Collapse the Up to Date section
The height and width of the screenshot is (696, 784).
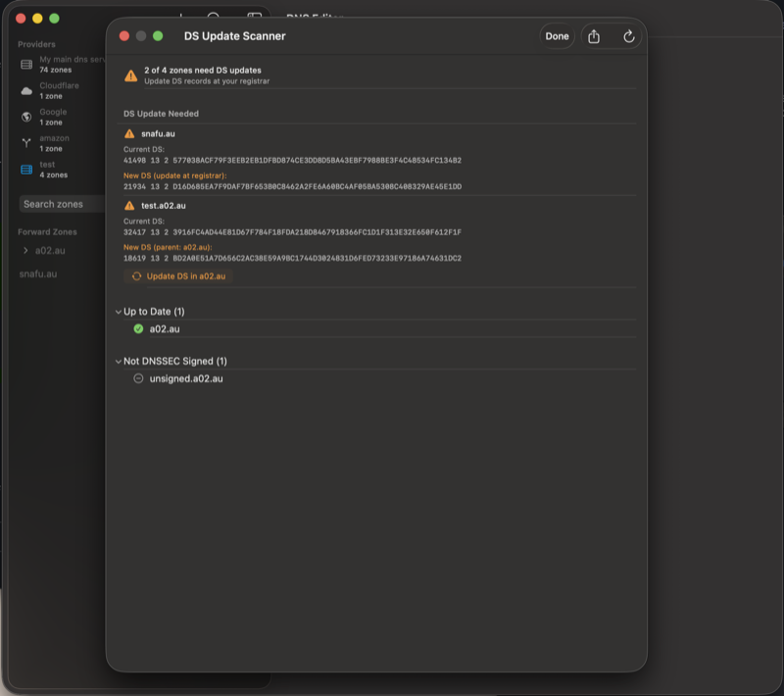(119, 312)
